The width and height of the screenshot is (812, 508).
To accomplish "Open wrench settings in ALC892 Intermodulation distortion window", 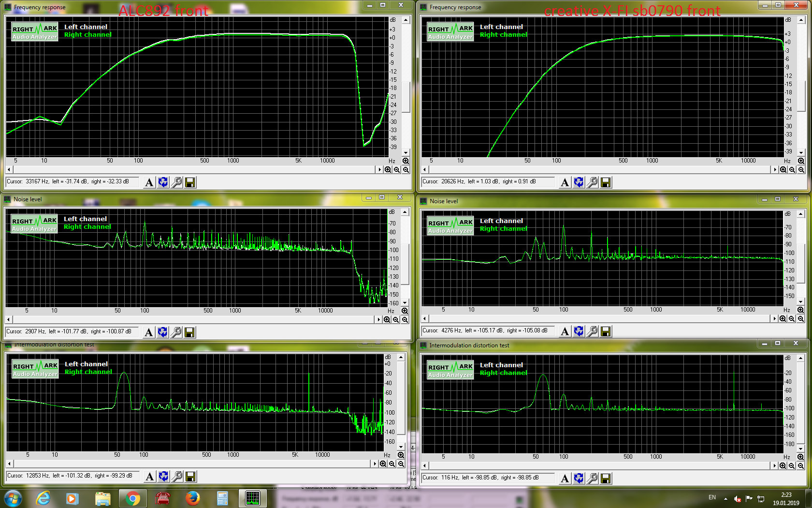I will click(x=177, y=477).
